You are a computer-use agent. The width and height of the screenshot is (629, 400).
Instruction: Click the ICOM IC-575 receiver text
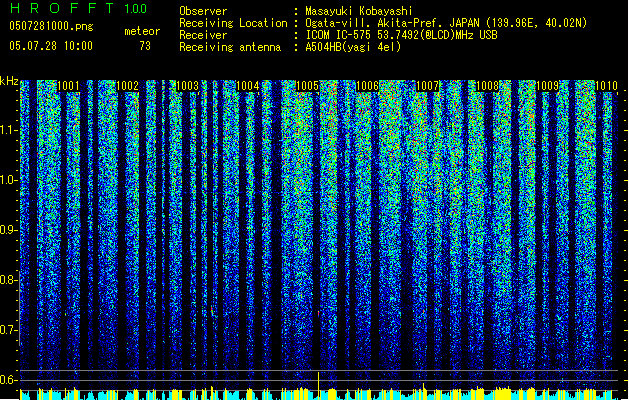(x=402, y=35)
